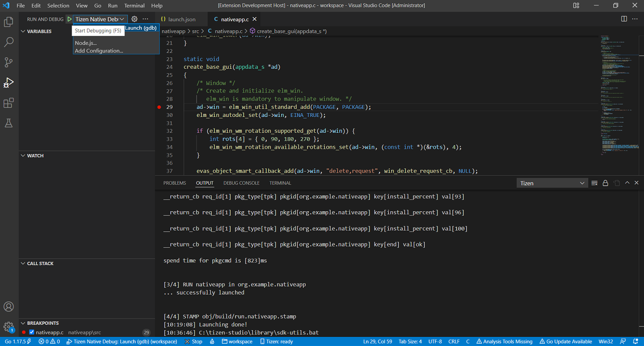This screenshot has width=644, height=346.
Task: Open debug settings via gear icon
Action: point(134,19)
